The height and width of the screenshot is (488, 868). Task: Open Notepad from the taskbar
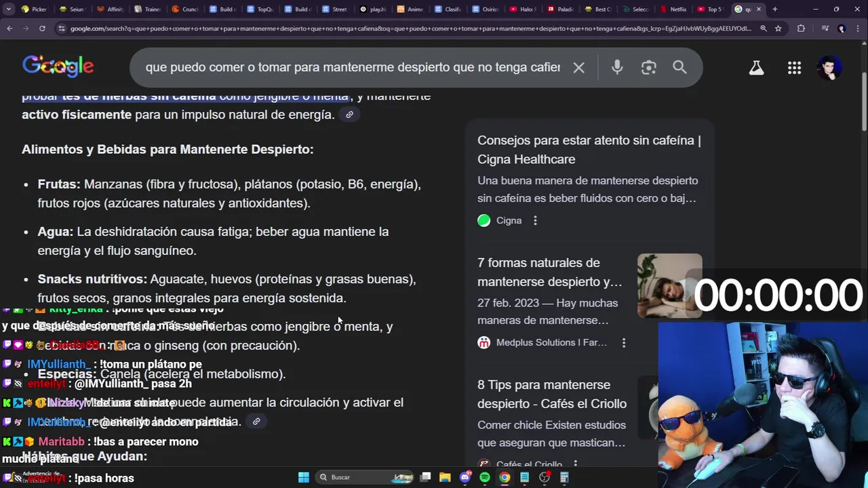coord(524,477)
